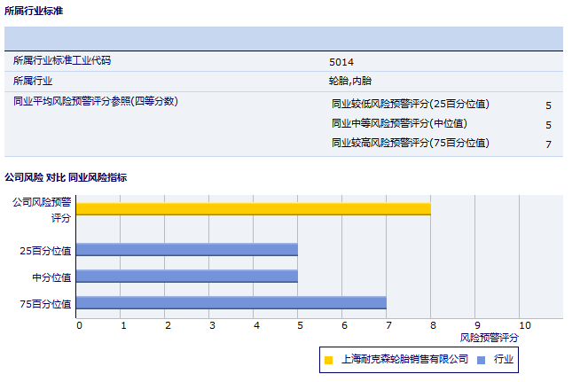Click the 所属行业标准工业代码 label
588x382 pixels.
62,60
